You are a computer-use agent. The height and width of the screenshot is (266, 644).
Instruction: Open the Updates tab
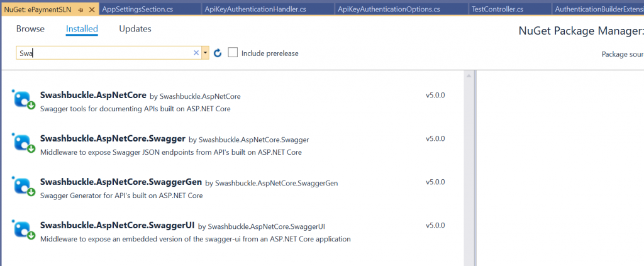coord(135,29)
